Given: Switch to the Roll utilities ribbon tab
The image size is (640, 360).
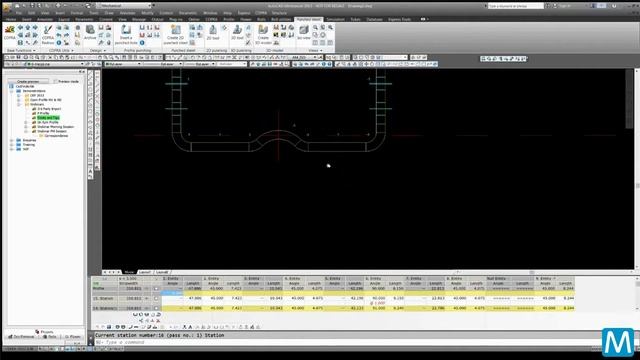Looking at the screenshot, I should tap(281, 19).
